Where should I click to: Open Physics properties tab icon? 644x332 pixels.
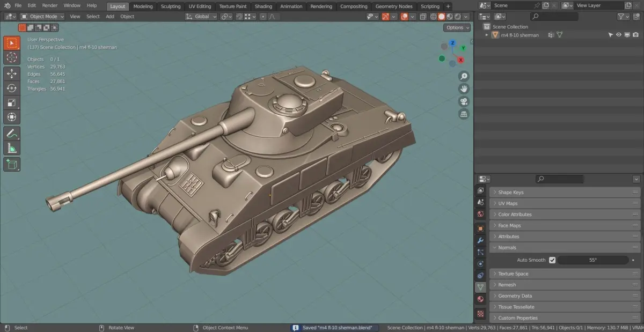[x=480, y=263]
